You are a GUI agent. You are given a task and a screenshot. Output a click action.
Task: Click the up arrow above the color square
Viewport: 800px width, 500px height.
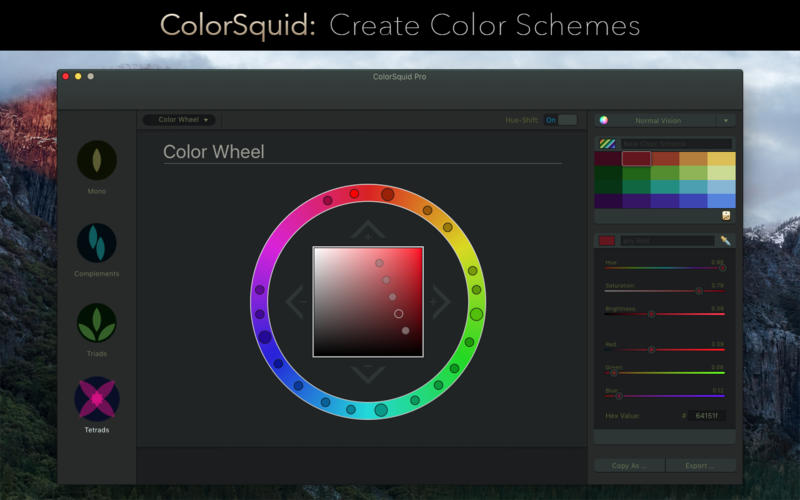point(368,230)
